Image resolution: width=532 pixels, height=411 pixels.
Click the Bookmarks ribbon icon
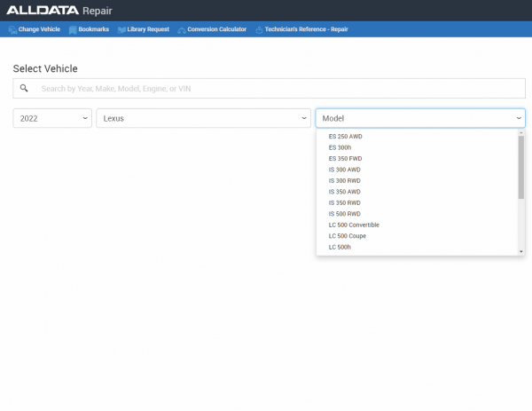click(73, 30)
